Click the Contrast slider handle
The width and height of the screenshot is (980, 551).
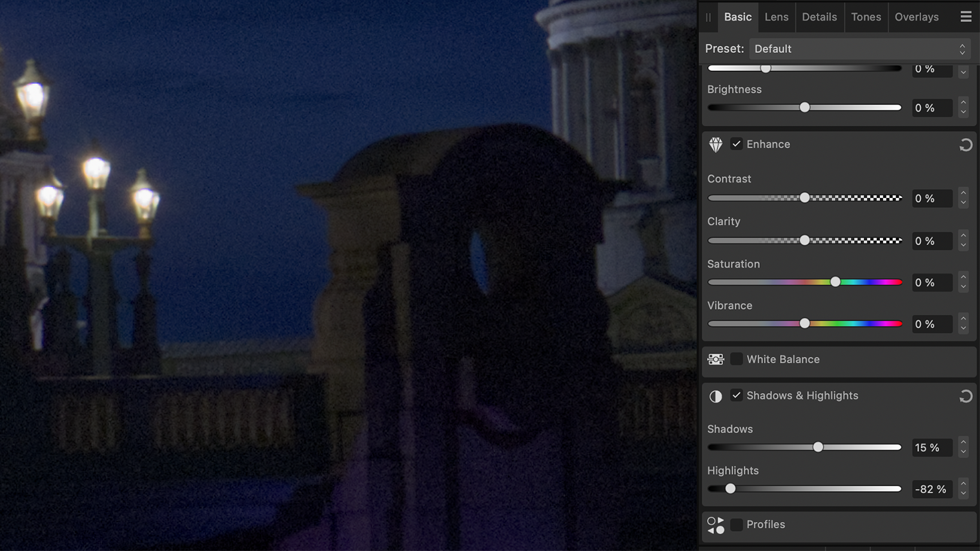coord(804,197)
